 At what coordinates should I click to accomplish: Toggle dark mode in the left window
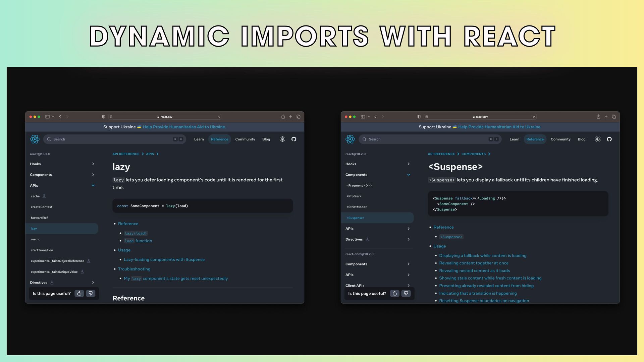(282, 139)
